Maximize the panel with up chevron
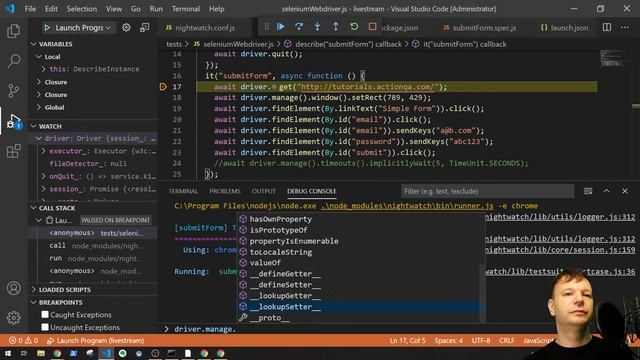Viewport: 640px width, 360px height. click(x=607, y=191)
